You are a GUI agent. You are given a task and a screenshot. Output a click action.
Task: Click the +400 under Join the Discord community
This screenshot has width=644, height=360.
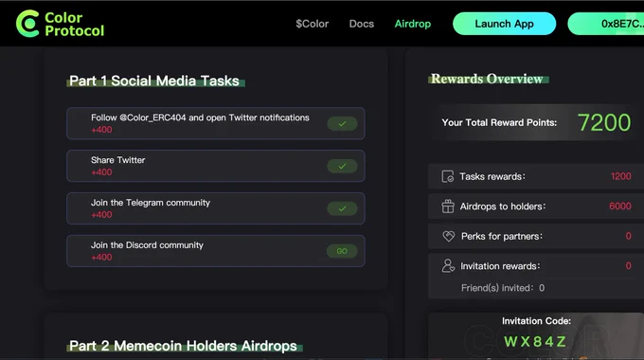click(101, 258)
